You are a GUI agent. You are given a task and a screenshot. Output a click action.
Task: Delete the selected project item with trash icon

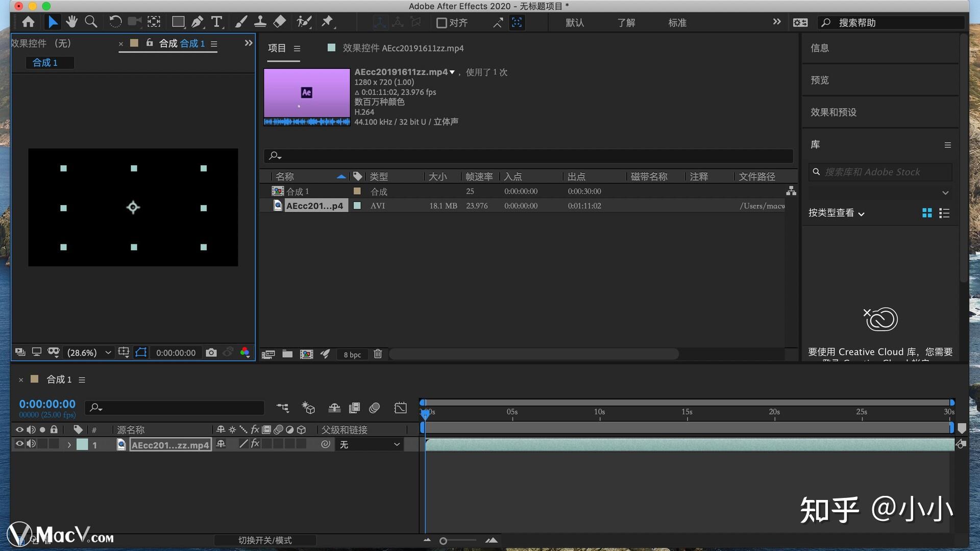pos(378,354)
